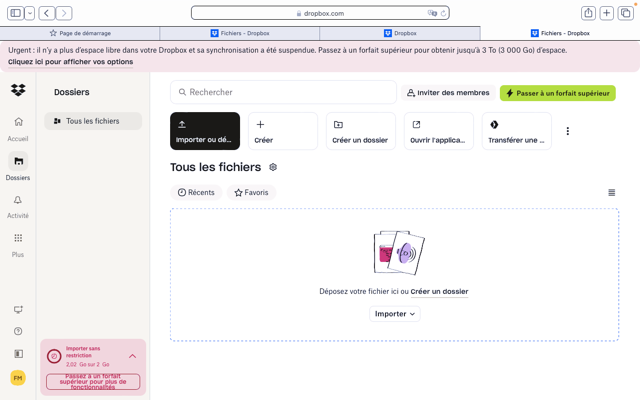Click the help question mark icon
Image resolution: width=640 pixels, height=400 pixels.
(x=18, y=331)
